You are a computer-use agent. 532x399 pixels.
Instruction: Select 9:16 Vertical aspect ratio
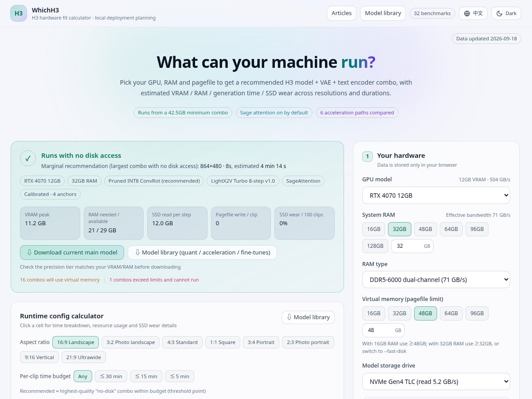[39, 357]
